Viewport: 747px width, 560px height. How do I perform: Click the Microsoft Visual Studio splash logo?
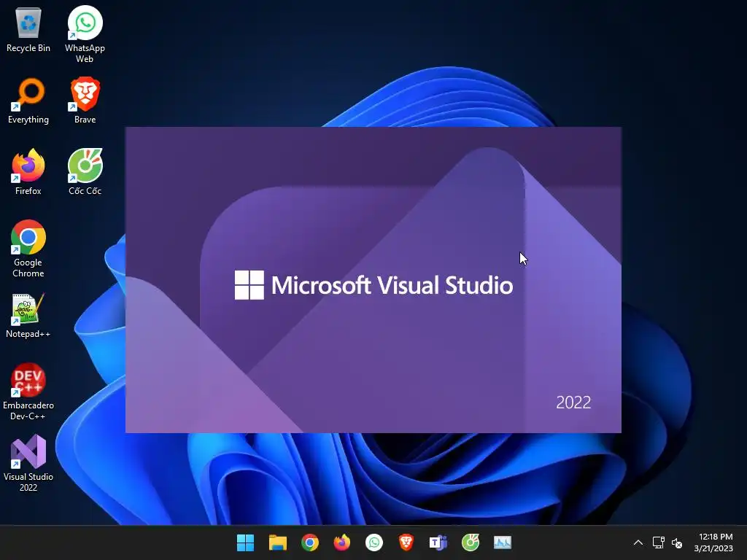[373, 285]
